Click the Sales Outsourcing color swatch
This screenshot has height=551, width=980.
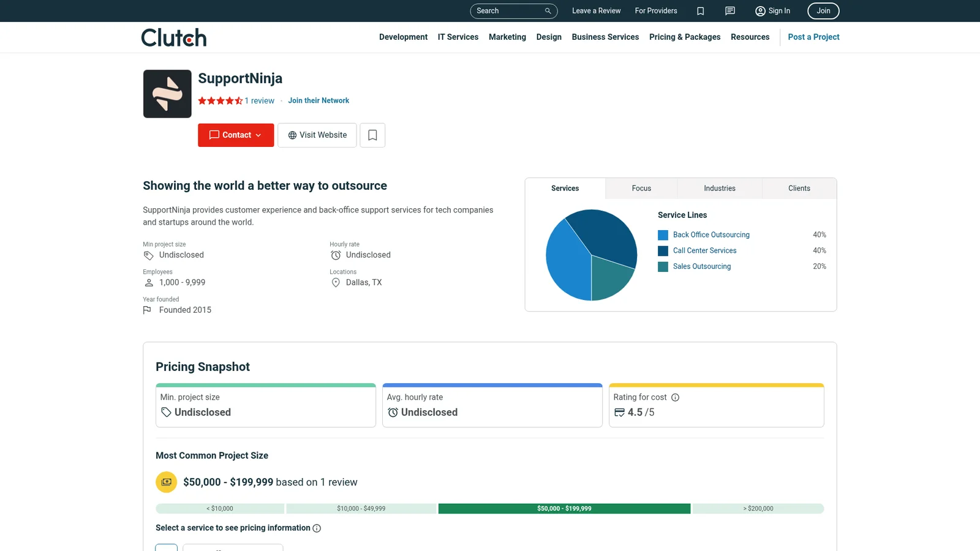tap(663, 267)
